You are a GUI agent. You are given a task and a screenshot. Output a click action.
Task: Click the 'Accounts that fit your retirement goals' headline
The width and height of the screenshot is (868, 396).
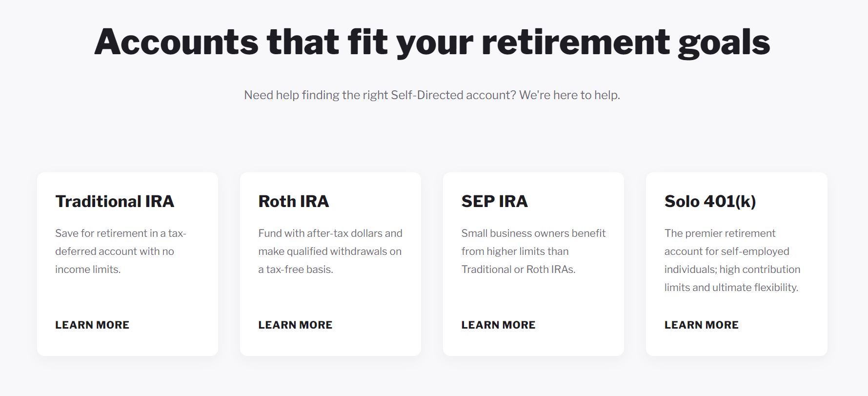click(432, 42)
